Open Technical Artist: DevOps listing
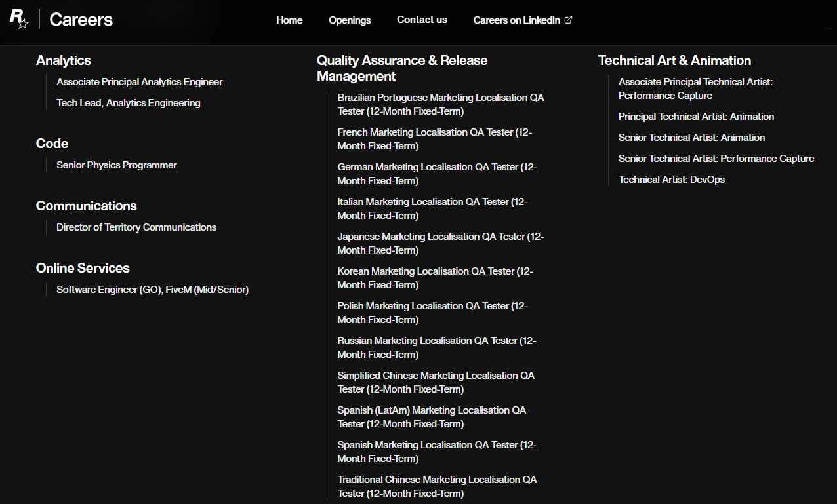 pos(672,180)
